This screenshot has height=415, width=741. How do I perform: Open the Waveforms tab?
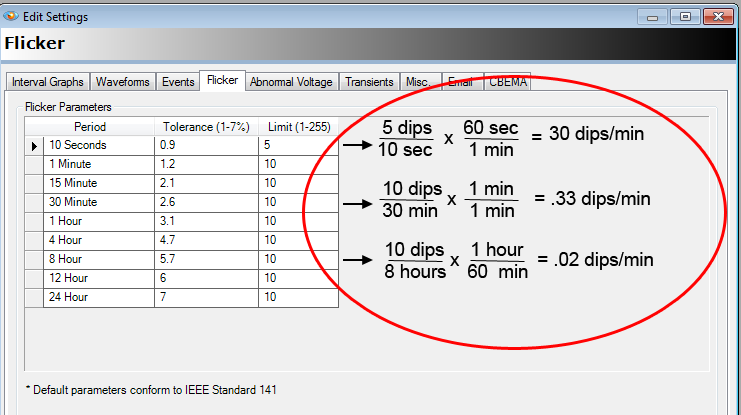[122, 82]
